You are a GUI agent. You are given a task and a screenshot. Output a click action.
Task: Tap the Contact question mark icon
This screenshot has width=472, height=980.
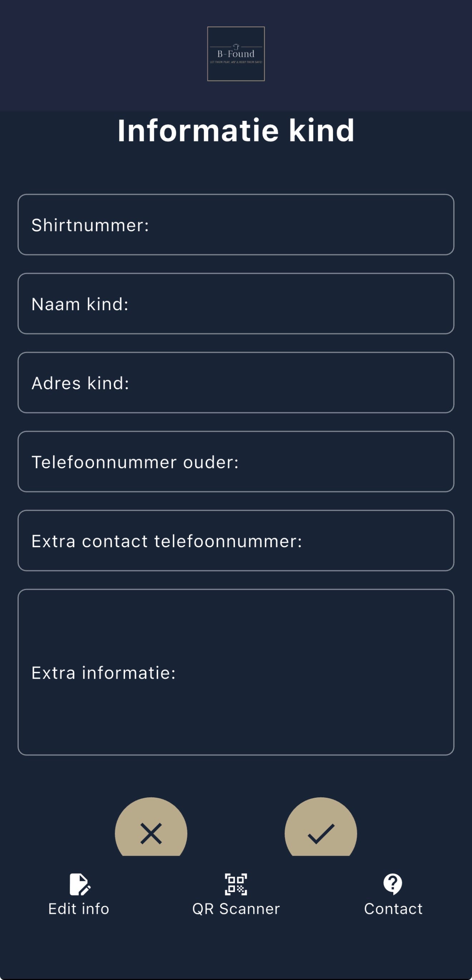tap(393, 884)
